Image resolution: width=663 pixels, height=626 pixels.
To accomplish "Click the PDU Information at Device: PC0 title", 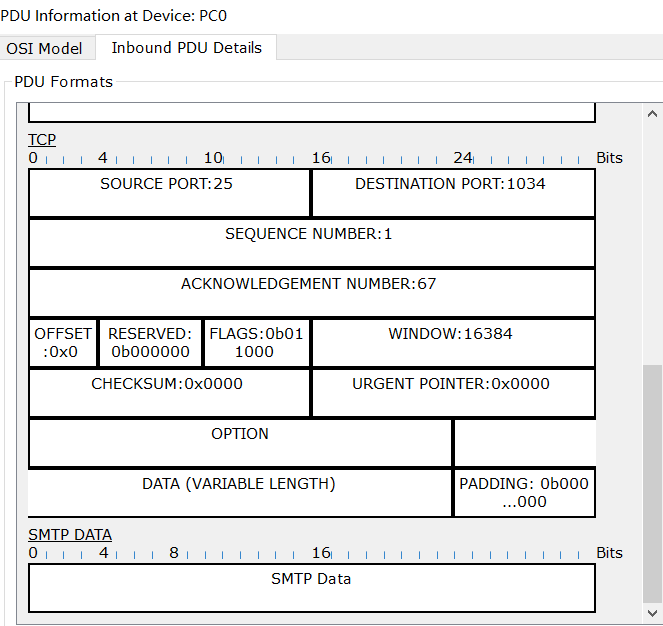I will [114, 16].
